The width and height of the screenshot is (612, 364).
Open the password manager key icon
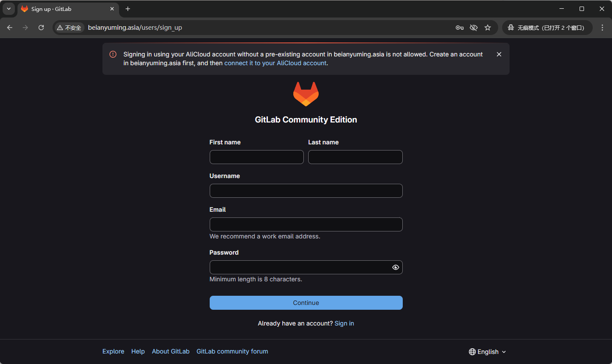click(x=459, y=28)
